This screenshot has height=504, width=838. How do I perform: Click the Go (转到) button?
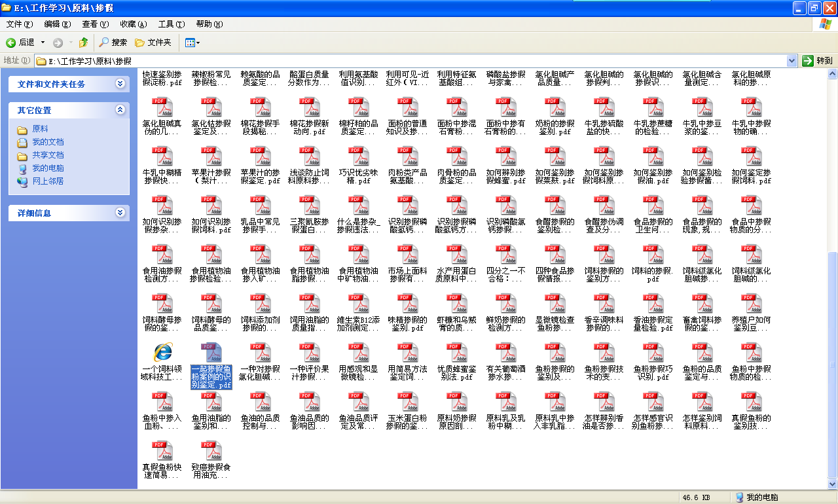coord(818,61)
